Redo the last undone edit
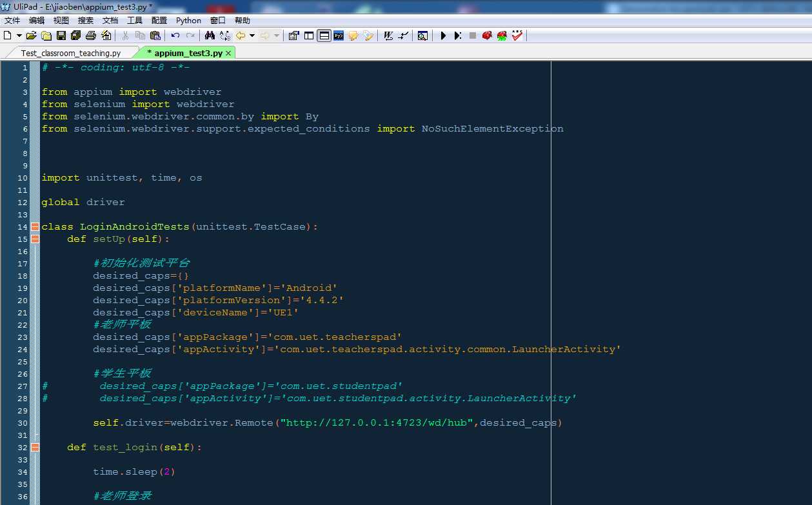 190,35
